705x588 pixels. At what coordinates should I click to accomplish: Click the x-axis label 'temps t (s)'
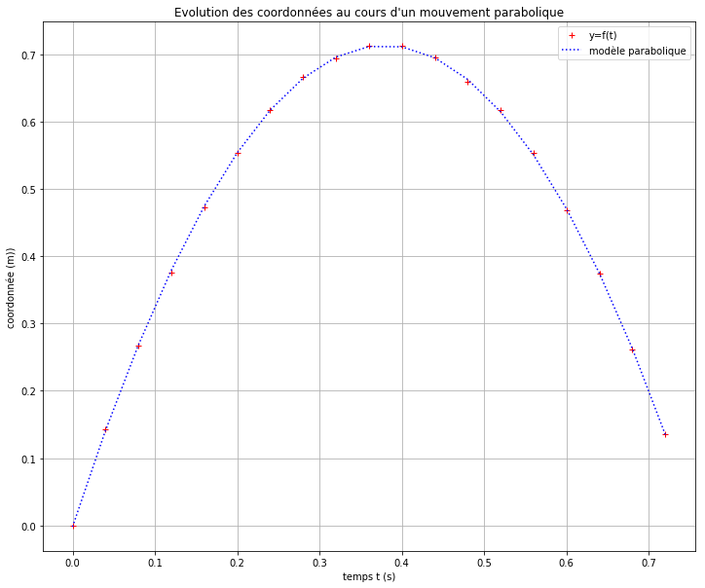(x=369, y=576)
